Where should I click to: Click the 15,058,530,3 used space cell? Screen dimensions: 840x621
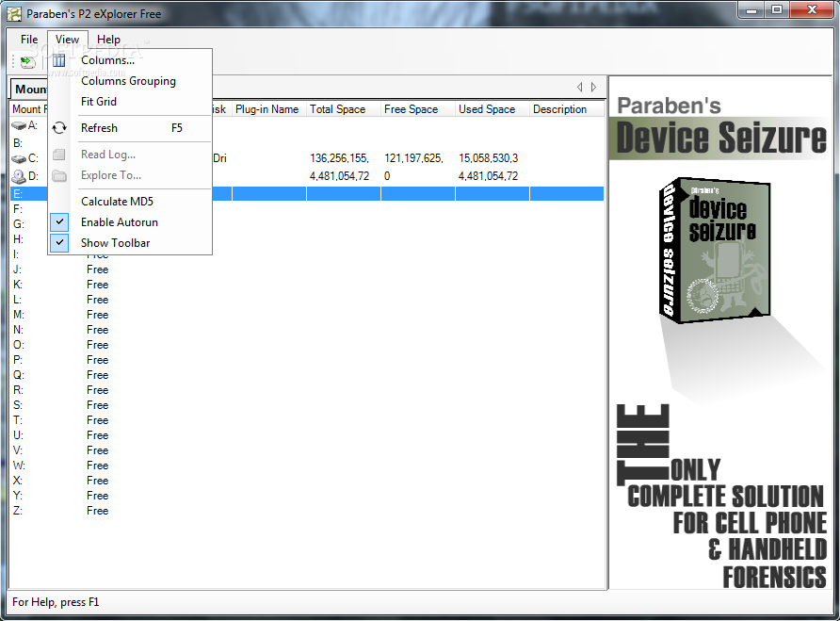tap(488, 158)
